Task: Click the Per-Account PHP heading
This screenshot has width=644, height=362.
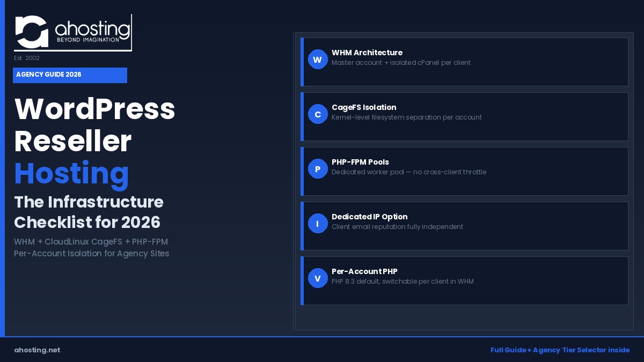Action: (x=364, y=271)
